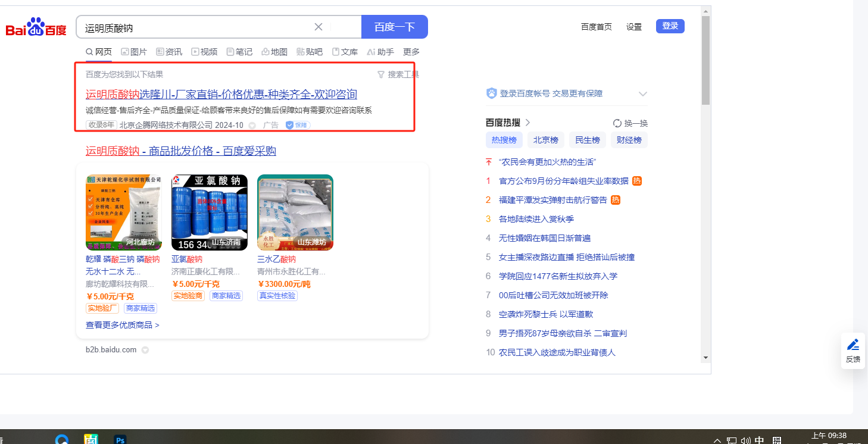This screenshot has height=444, width=868.
Task: Click the paw icon beside 登录百度帐号
Action: coord(492,93)
